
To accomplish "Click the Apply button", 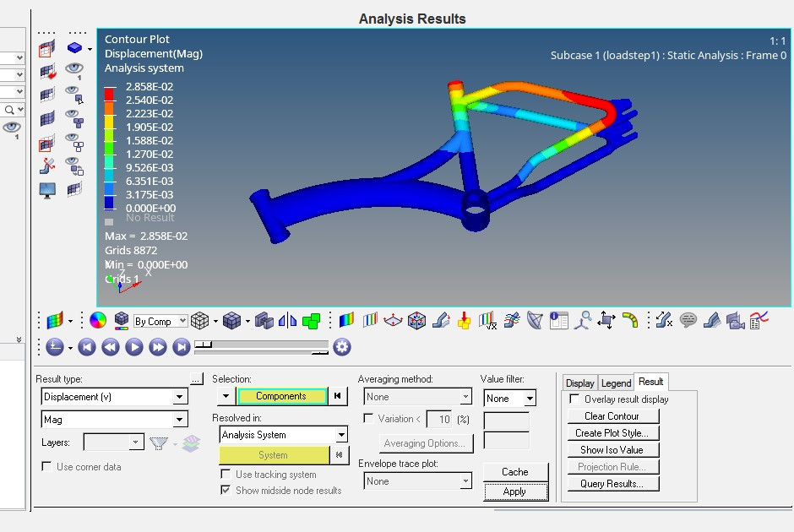I will (x=515, y=491).
